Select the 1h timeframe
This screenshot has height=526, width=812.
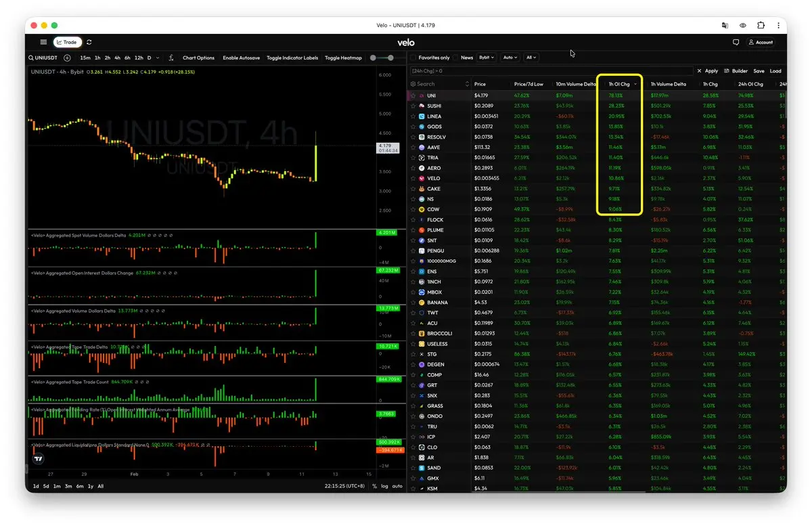[x=97, y=58]
